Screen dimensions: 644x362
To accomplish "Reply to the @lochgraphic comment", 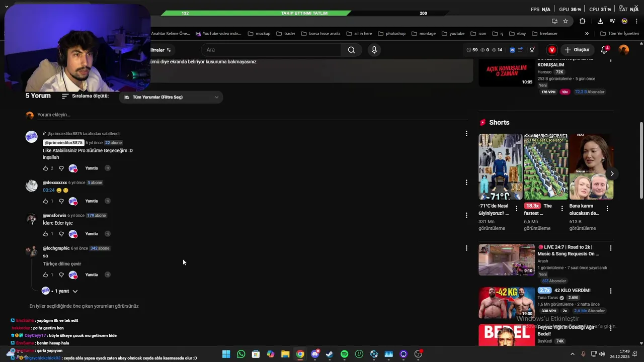I will coord(92,275).
